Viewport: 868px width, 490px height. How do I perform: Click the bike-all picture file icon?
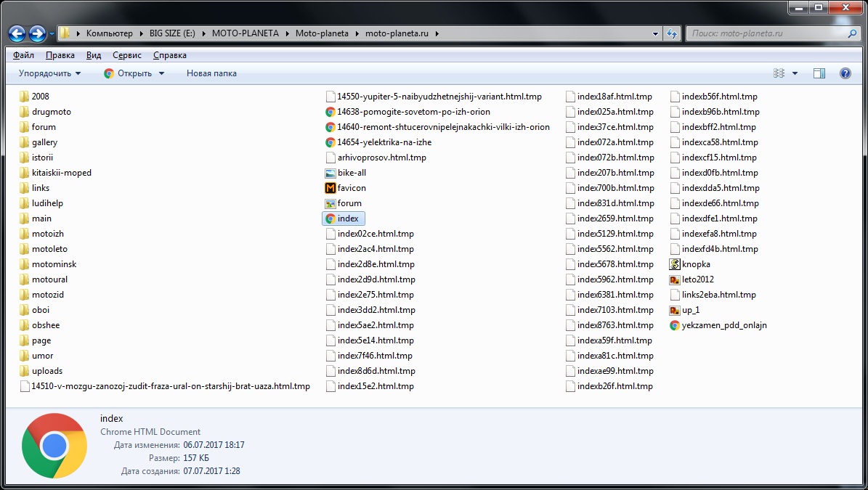[330, 173]
